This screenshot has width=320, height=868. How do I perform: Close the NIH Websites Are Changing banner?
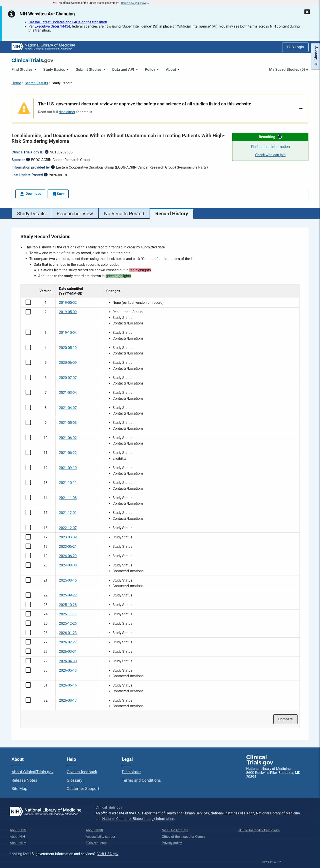pyautogui.click(x=307, y=12)
